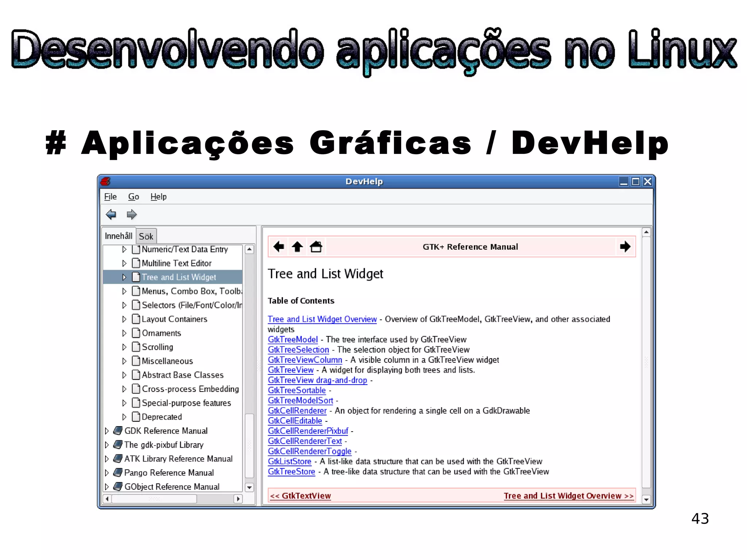Open the GtkTreeStore link

291,471
